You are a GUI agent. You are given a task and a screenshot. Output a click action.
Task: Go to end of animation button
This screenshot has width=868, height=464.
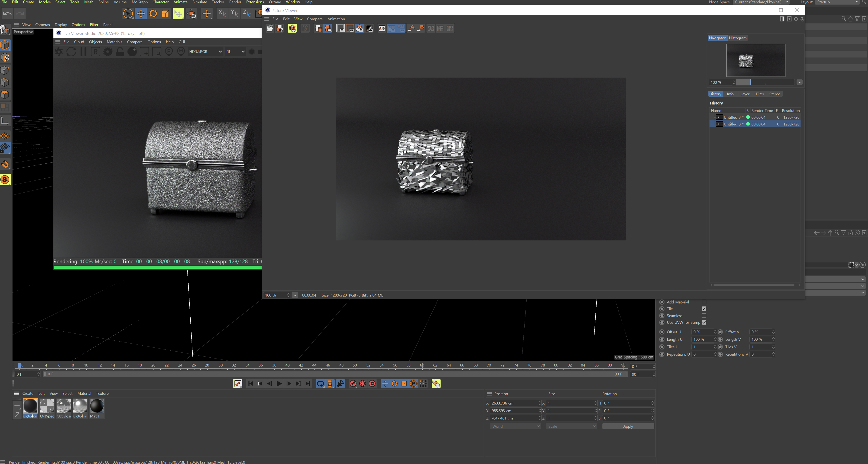pos(308,384)
